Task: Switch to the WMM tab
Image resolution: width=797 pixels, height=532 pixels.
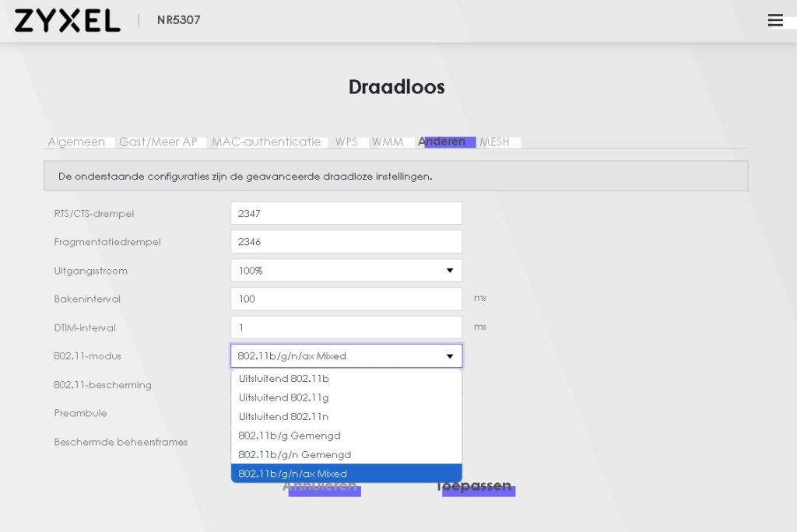Action: tap(388, 142)
